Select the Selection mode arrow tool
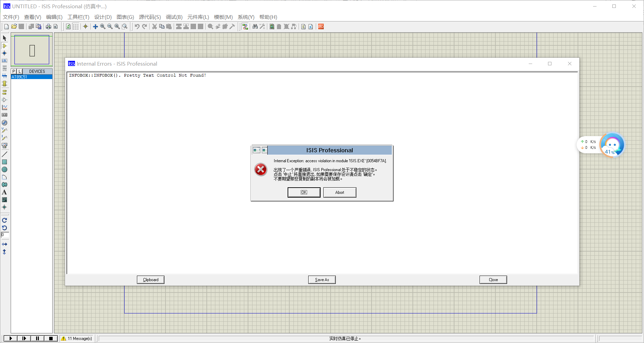The height and width of the screenshot is (343, 644). 4,38
